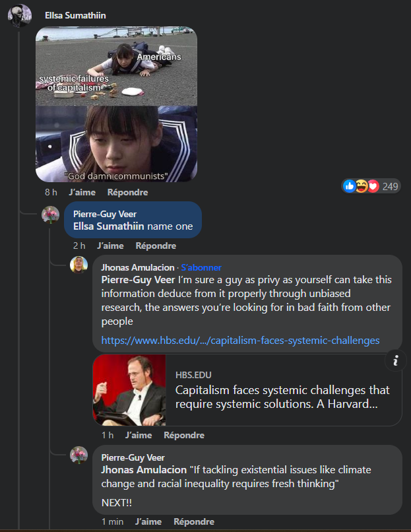Click Répondre under the NEXT!! comment
This screenshot has width=411, height=532.
click(194, 521)
